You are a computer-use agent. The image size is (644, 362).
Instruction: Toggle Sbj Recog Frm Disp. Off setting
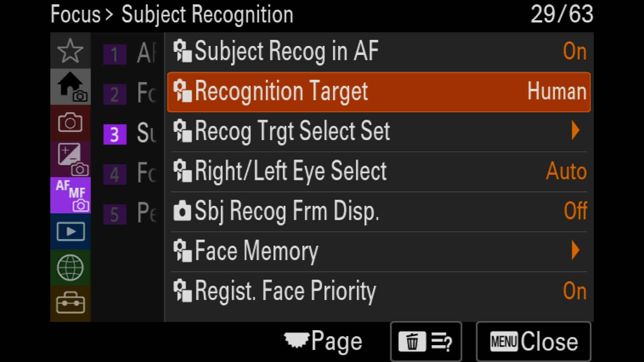point(379,211)
